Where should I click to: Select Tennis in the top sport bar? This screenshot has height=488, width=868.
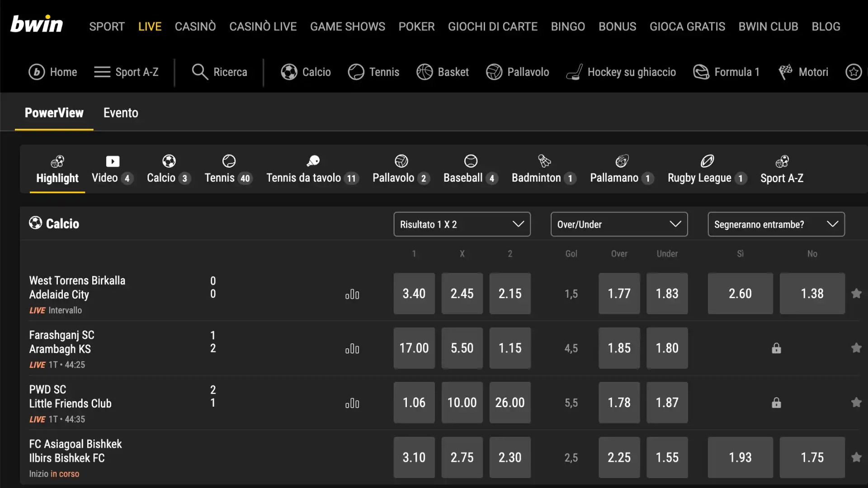point(374,72)
